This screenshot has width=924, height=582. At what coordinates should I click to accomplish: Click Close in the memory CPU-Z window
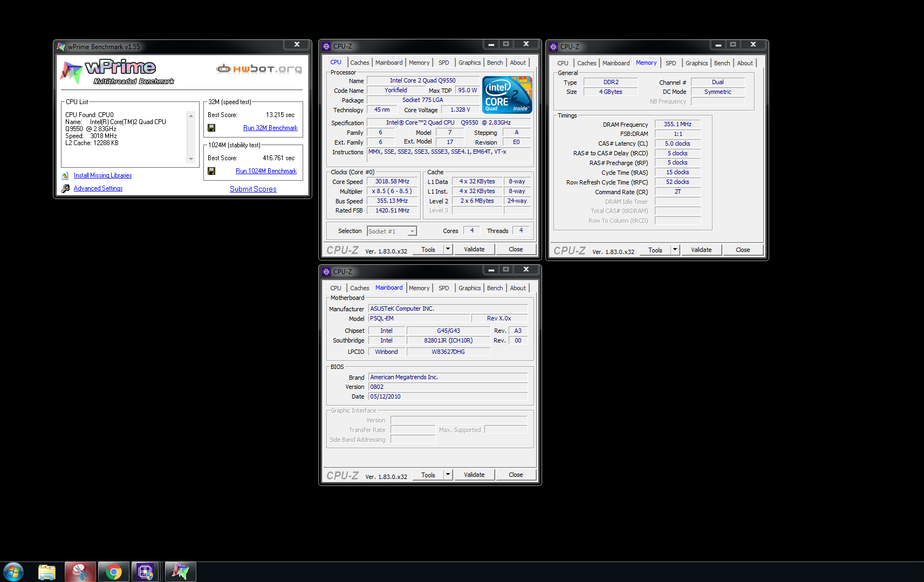pos(743,250)
